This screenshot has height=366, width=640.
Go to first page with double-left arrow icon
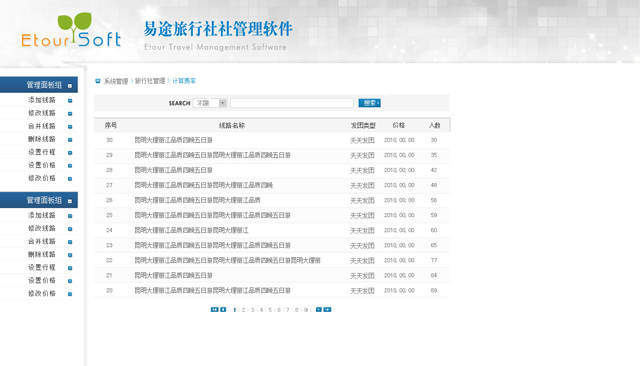[214, 310]
